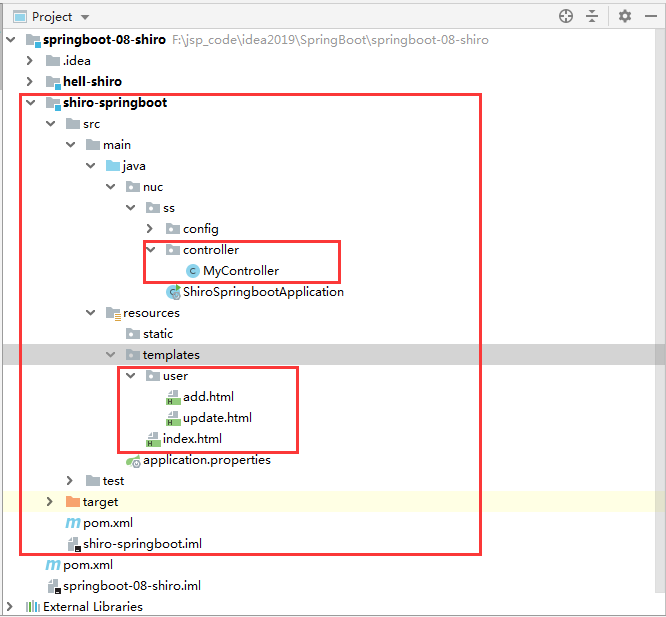
Task: Open the Project panel settings gear
Action: click(x=625, y=16)
